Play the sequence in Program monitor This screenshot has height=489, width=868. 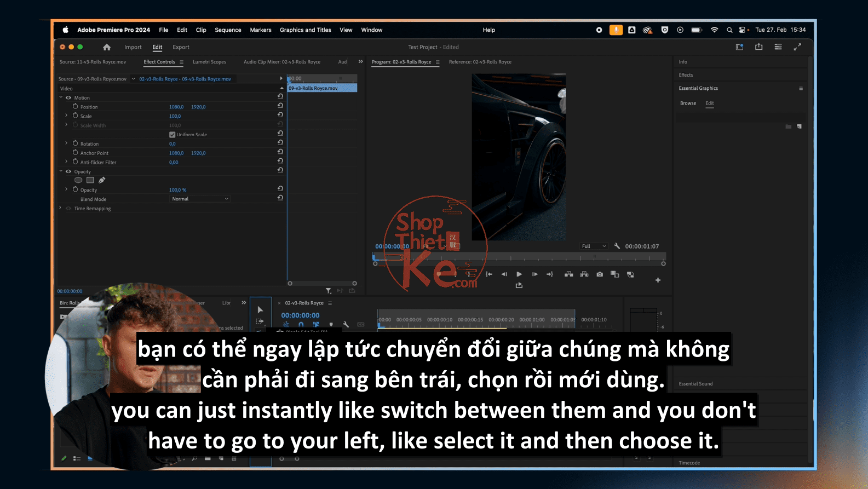tap(519, 274)
